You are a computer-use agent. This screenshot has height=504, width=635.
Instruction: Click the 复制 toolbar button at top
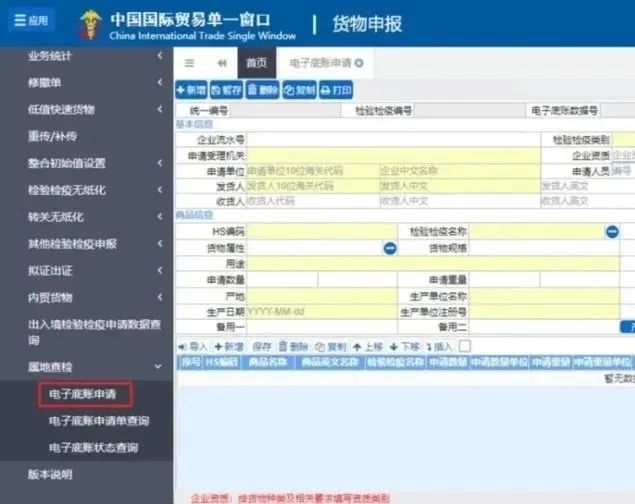(299, 90)
